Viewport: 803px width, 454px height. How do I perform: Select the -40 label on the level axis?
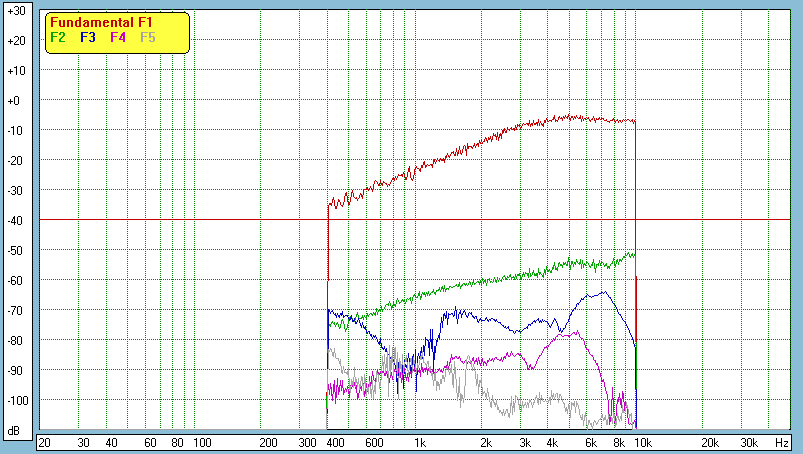coord(15,221)
